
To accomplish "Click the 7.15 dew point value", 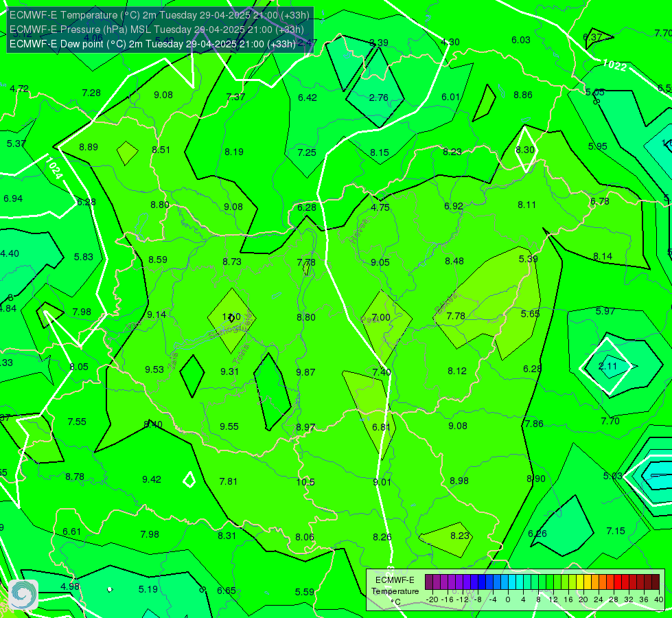I will point(616,531).
